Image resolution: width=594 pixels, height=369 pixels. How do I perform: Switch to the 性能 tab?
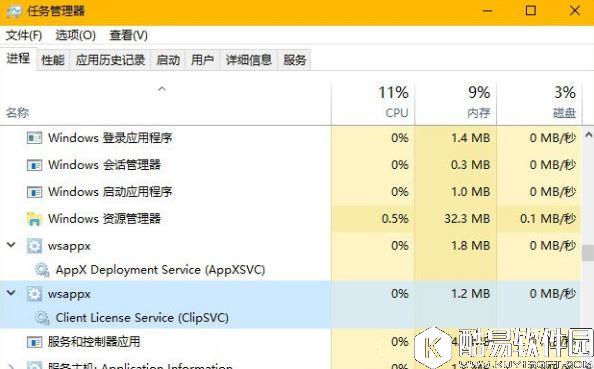tap(53, 60)
